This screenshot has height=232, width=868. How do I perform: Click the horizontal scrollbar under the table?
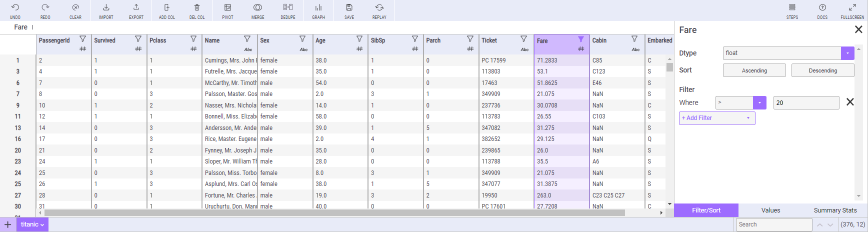[334, 213]
